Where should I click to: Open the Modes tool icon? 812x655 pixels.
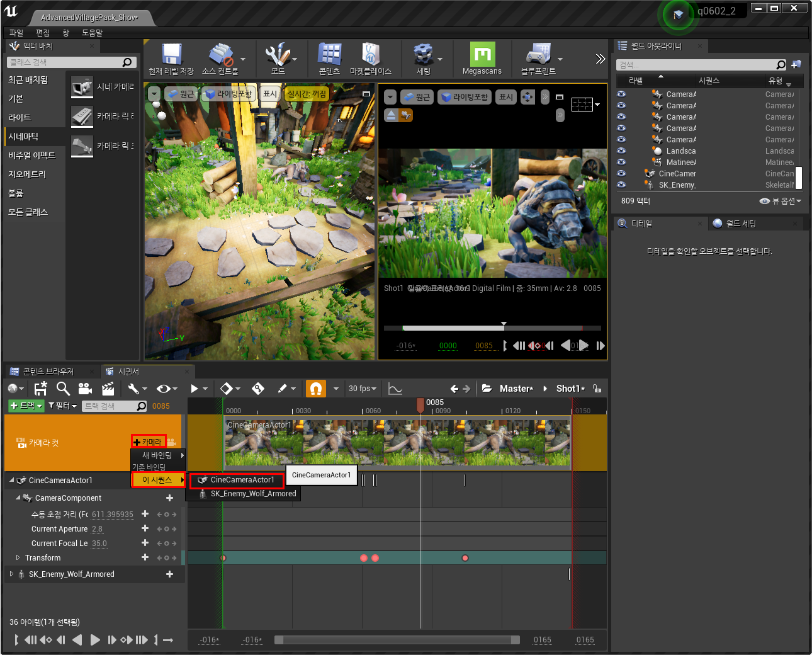tap(276, 54)
